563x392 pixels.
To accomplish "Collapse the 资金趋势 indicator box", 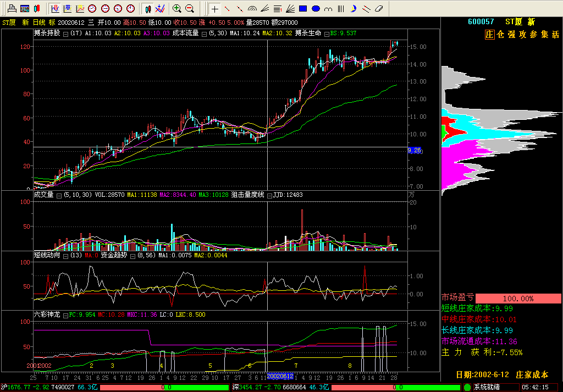I will [133, 256].
